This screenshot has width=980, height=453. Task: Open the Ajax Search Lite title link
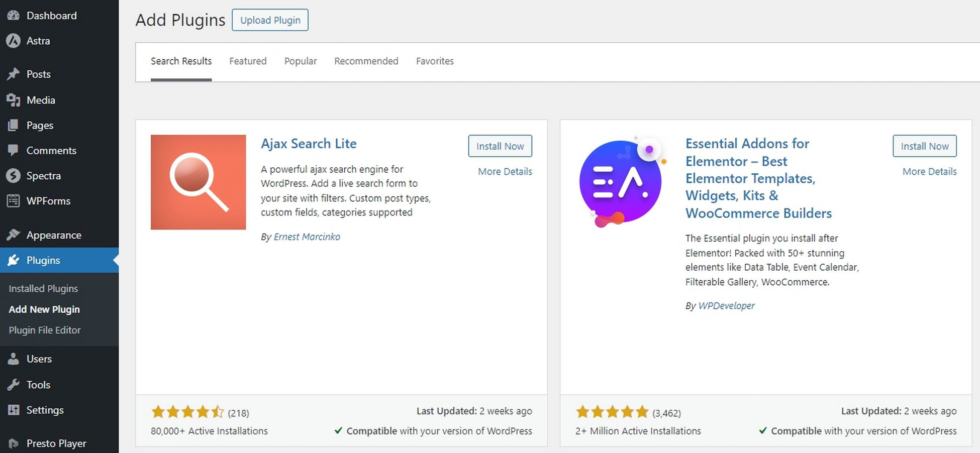tap(309, 144)
